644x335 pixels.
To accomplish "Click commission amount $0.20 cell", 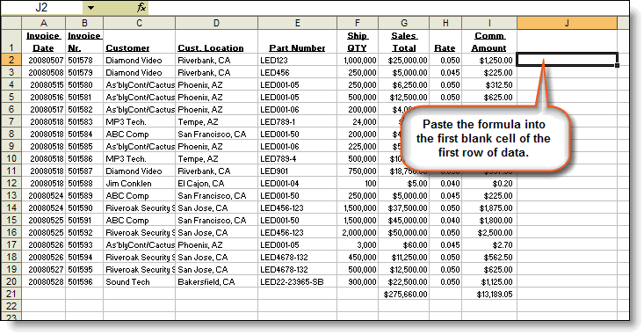I will 489,183.
